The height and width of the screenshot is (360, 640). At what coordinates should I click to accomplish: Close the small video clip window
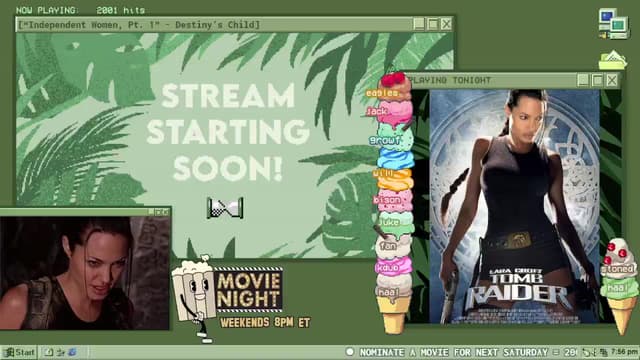tap(166, 212)
